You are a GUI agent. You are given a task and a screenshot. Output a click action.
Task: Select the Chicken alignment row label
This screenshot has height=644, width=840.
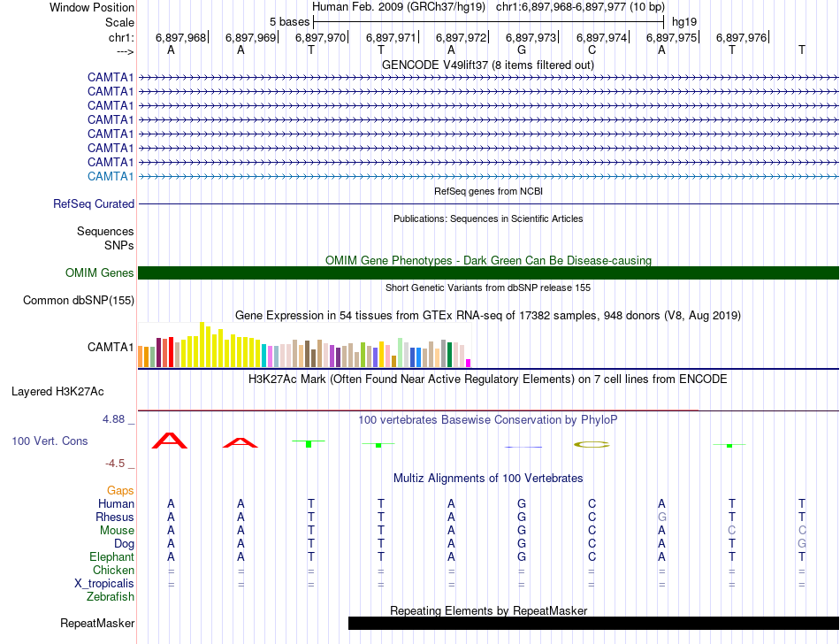click(x=113, y=570)
